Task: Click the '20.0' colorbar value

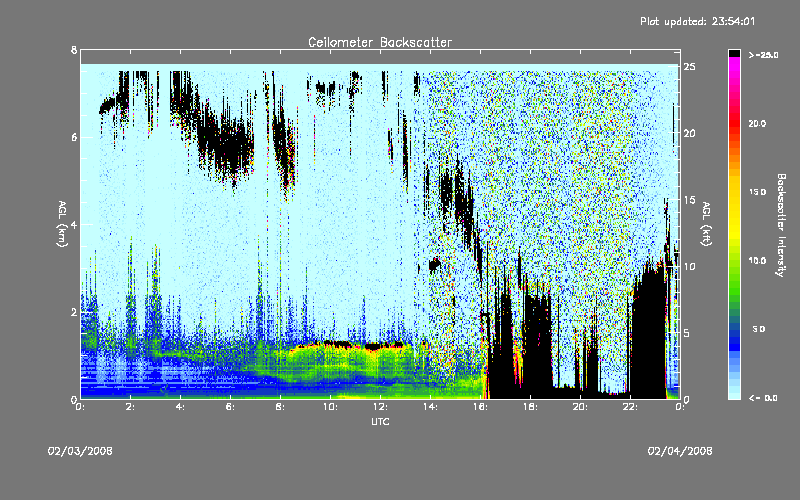Action: [x=757, y=123]
